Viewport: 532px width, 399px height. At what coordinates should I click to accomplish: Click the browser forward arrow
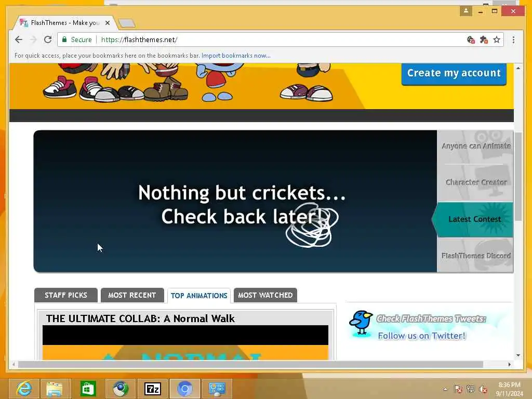click(33, 39)
